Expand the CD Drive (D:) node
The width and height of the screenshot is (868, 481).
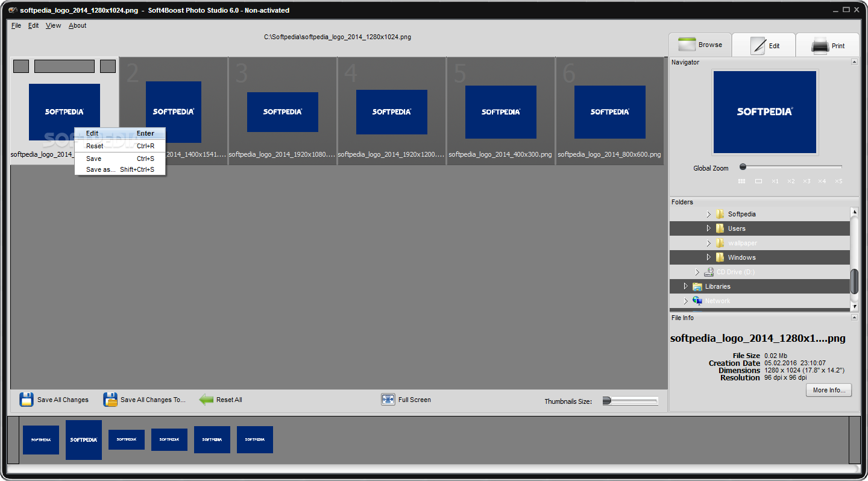(x=697, y=272)
